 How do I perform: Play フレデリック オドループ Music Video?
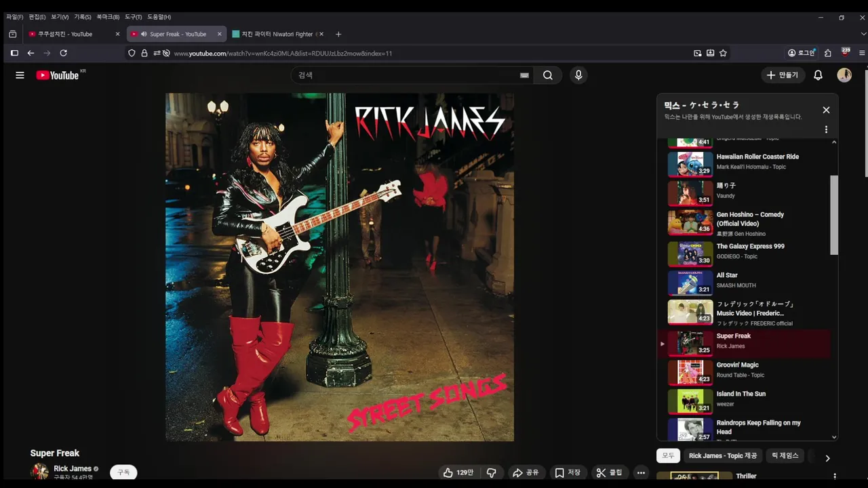(x=744, y=312)
